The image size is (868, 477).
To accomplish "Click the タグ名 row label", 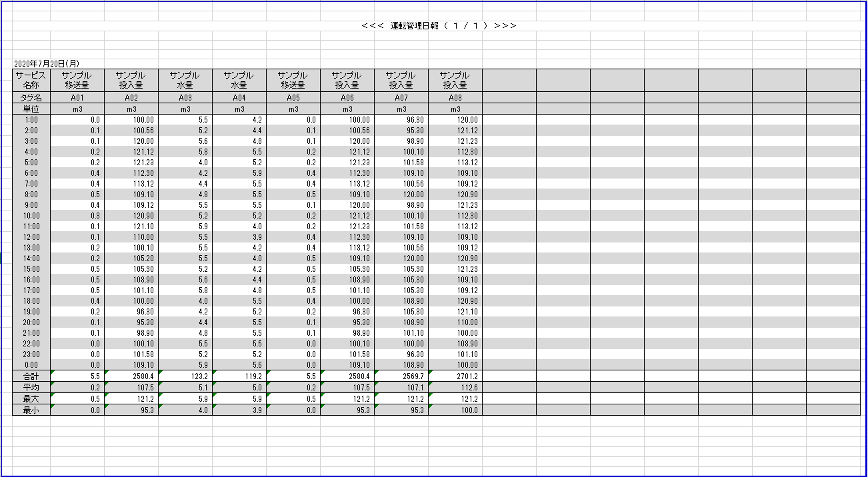I will pyautogui.click(x=31, y=98).
